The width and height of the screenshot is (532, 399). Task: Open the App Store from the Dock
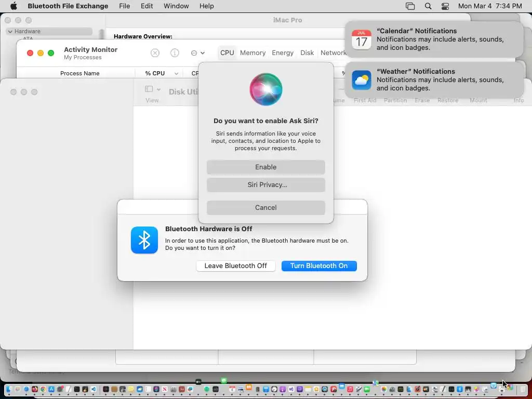51,389
